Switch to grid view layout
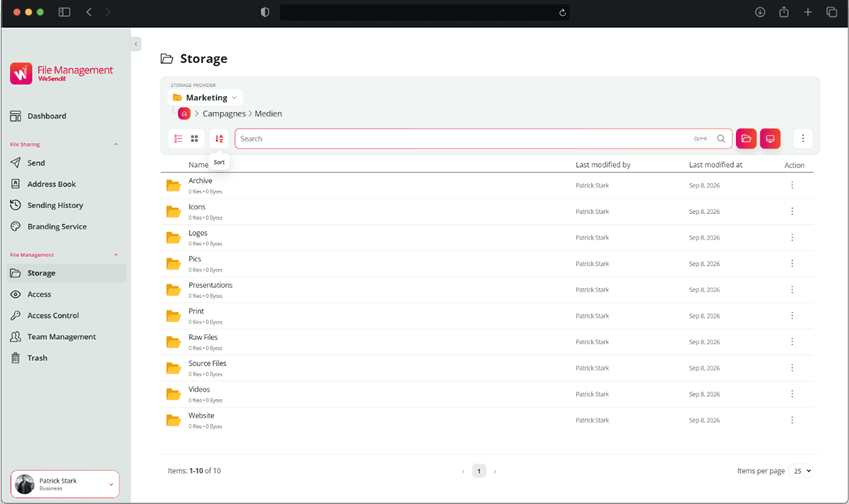This screenshot has height=504, width=849. coord(194,139)
